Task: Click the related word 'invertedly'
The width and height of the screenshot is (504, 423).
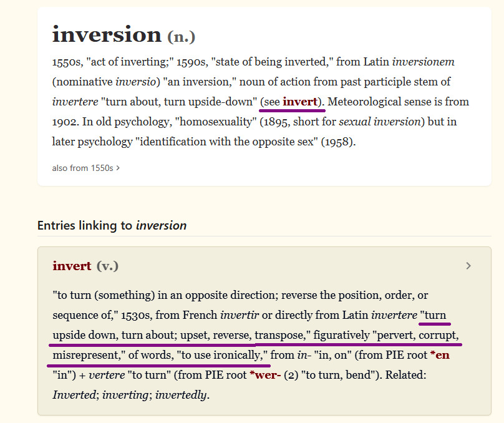Action: (x=182, y=395)
